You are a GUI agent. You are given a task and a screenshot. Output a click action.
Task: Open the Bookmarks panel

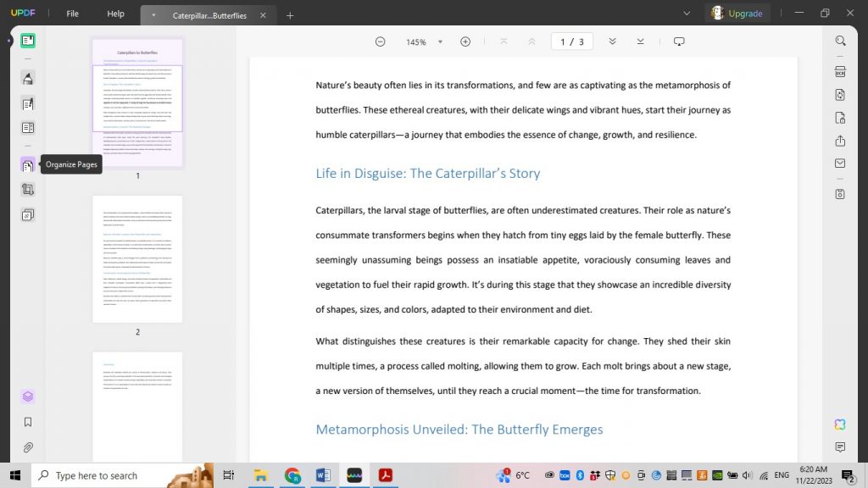(x=28, y=421)
